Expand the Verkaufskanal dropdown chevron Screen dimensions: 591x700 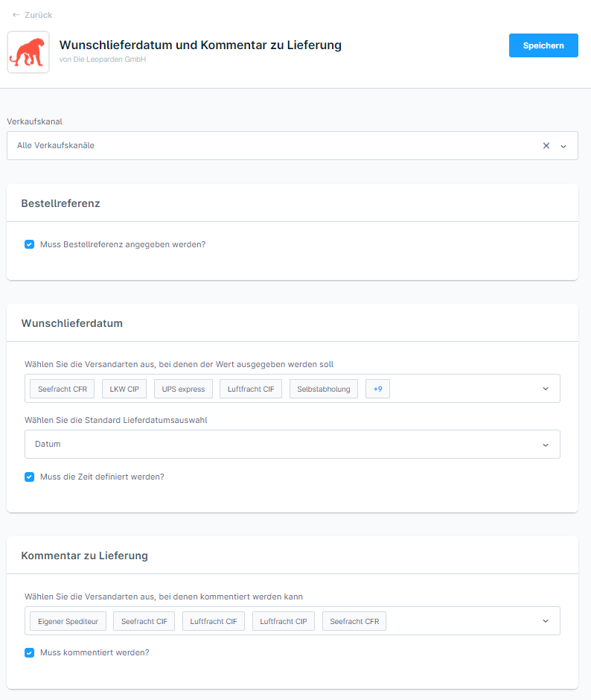click(x=563, y=146)
